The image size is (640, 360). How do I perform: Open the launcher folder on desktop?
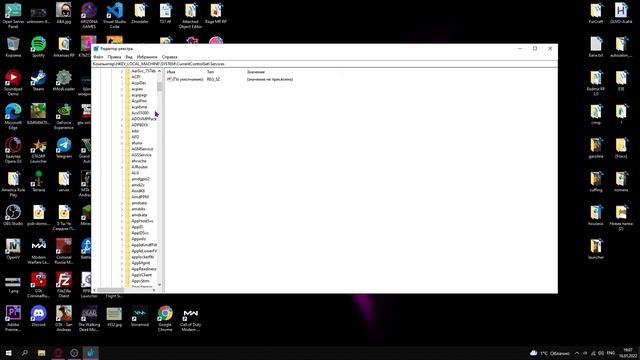596,249
